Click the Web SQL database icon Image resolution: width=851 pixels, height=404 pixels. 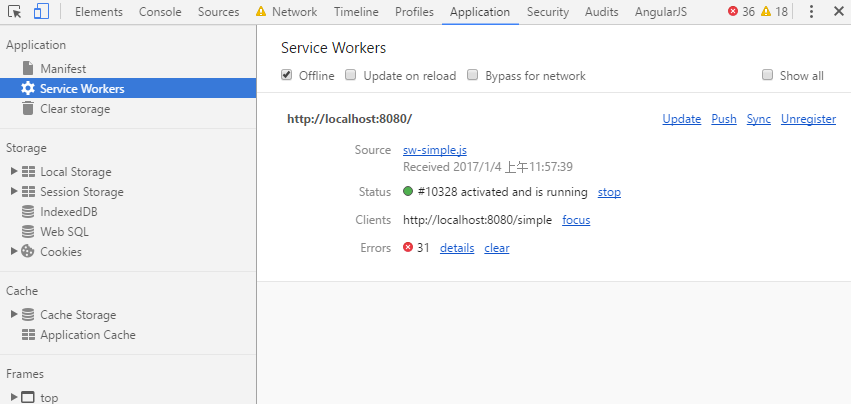point(28,232)
